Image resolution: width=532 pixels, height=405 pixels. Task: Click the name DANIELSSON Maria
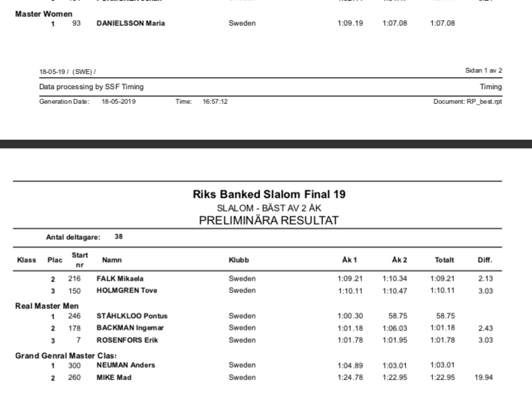[x=131, y=23]
